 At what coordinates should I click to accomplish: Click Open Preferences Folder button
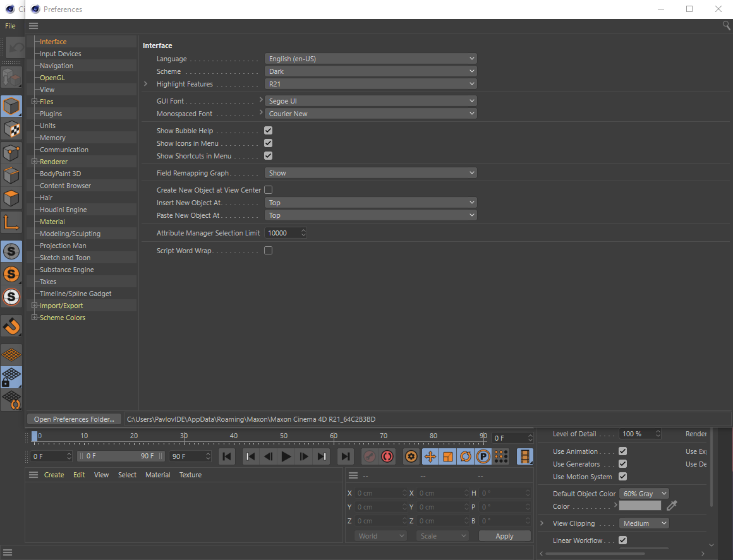[x=75, y=419]
